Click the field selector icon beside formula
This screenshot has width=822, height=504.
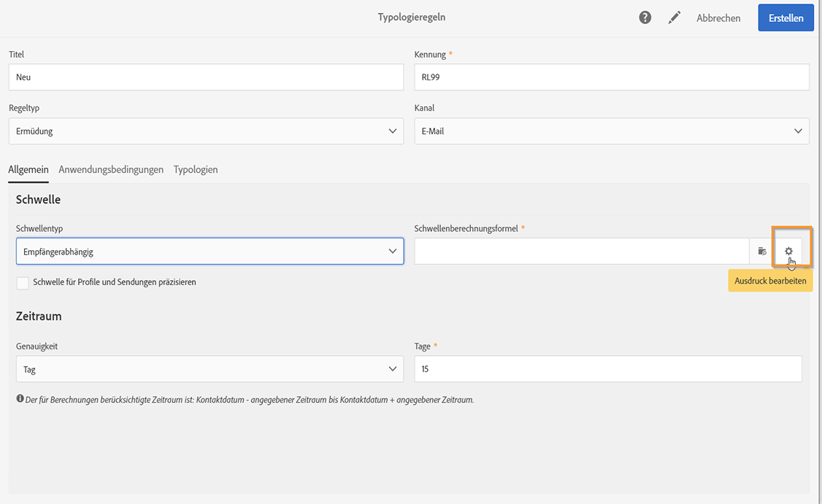762,252
